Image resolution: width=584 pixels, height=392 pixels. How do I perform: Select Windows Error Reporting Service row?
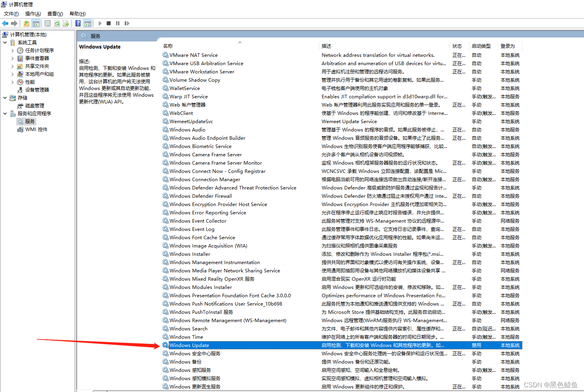(342, 213)
